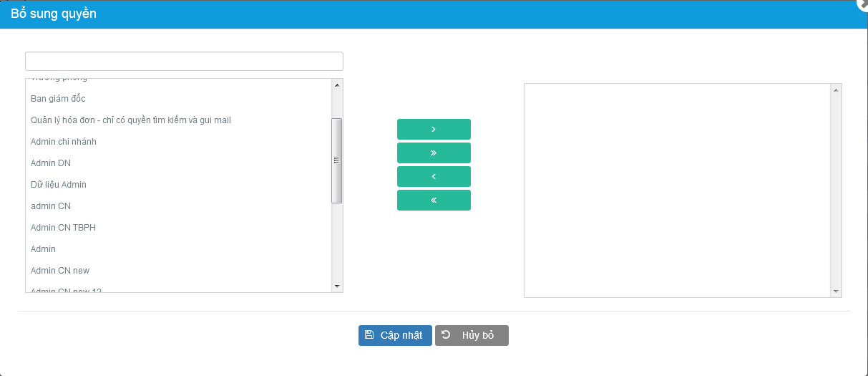The image size is (868, 376).
Task: Click the right list scroll-down arrow
Action: pos(836,291)
